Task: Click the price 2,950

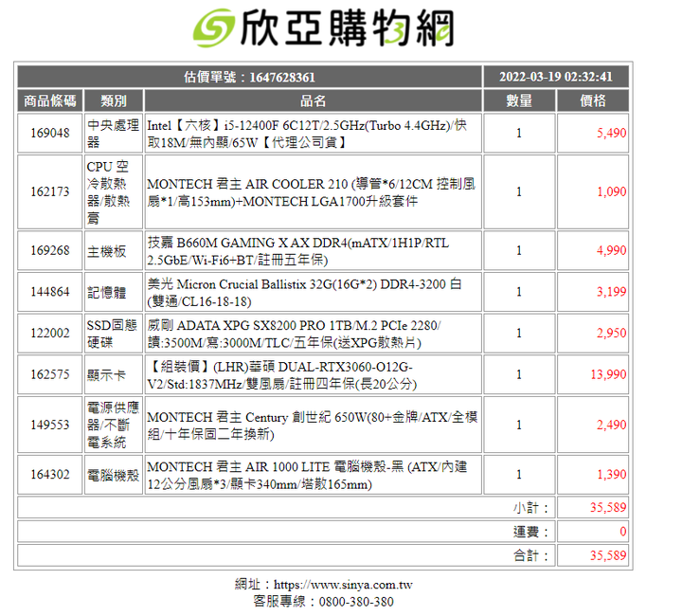Action: click(611, 334)
